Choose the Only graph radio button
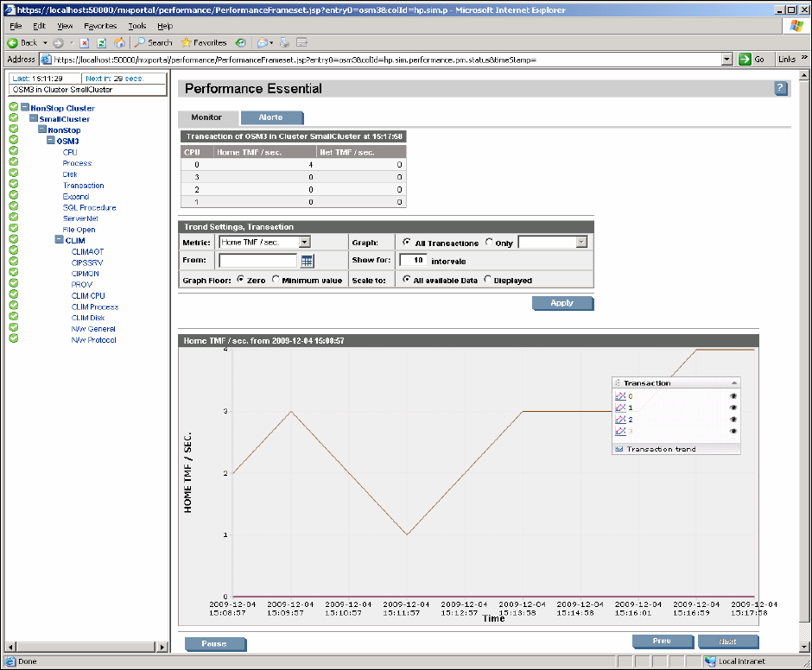Viewport: 812px width, 670px height. point(489,243)
